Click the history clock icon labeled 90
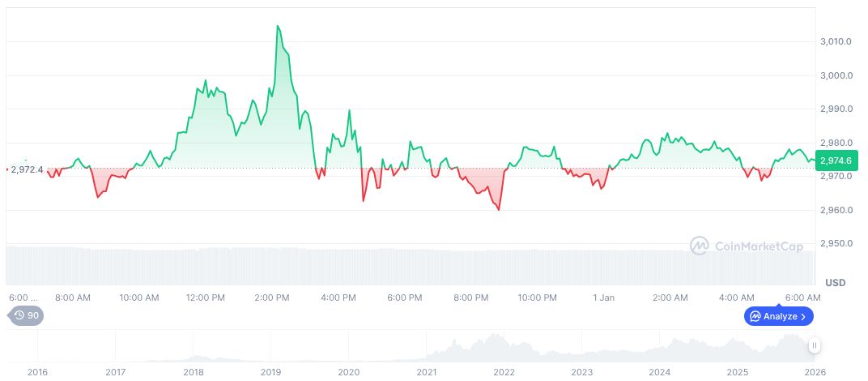The height and width of the screenshot is (381, 868). 20,316
